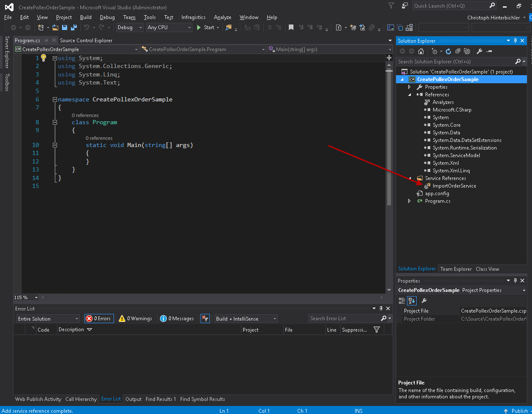Refresh the Solution Explorer
Screen dimensions: 532x414
click(x=448, y=51)
